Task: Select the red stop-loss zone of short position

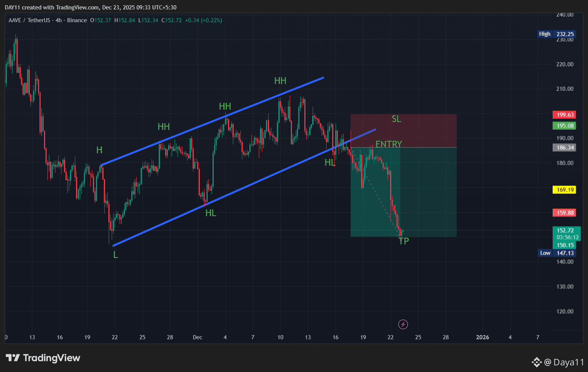Action: pos(403,131)
